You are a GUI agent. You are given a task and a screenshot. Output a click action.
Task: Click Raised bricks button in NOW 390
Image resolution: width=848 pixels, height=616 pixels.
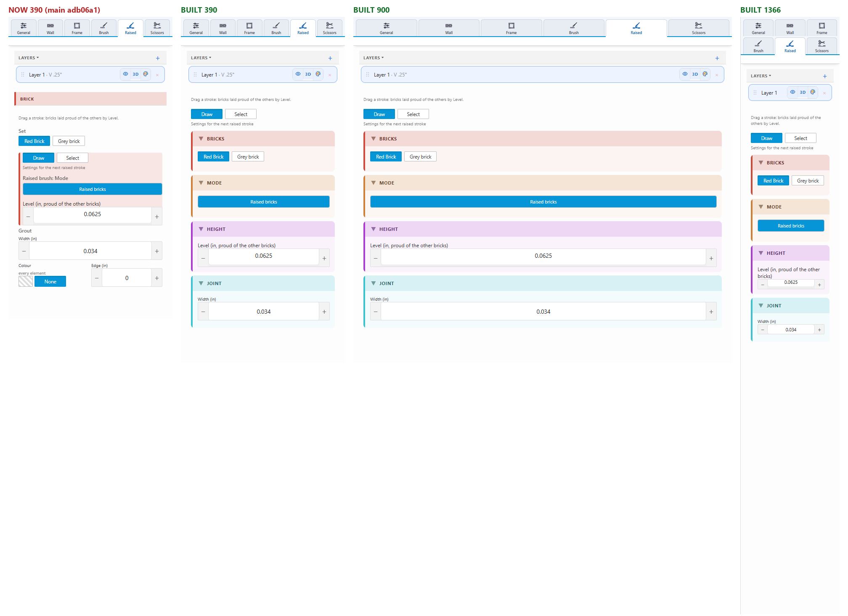click(93, 189)
